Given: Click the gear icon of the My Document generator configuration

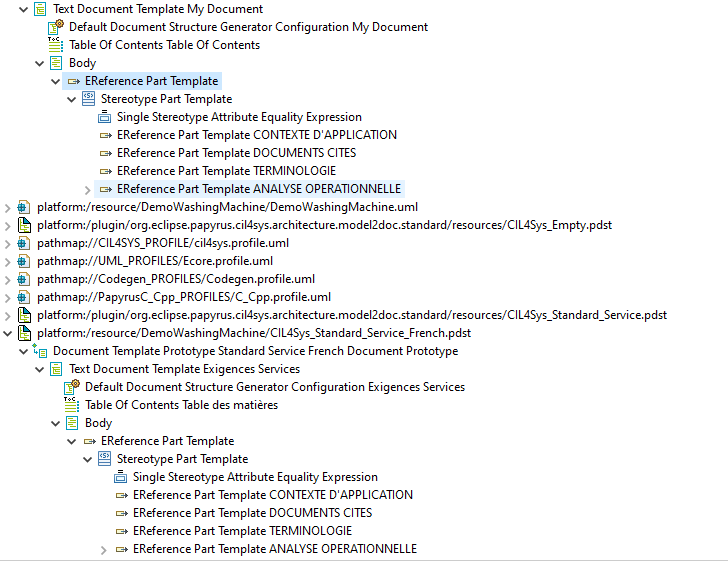Looking at the screenshot, I should pyautogui.click(x=56, y=27).
